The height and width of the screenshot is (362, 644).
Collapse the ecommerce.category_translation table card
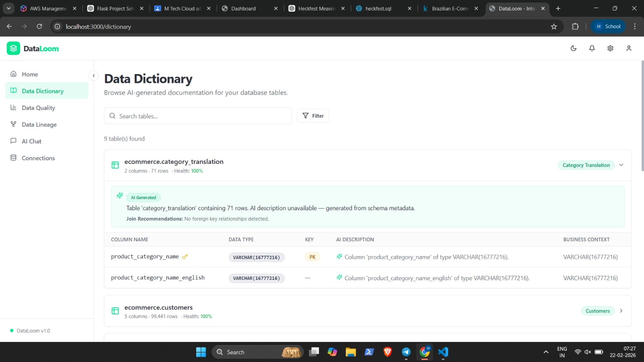(x=621, y=165)
